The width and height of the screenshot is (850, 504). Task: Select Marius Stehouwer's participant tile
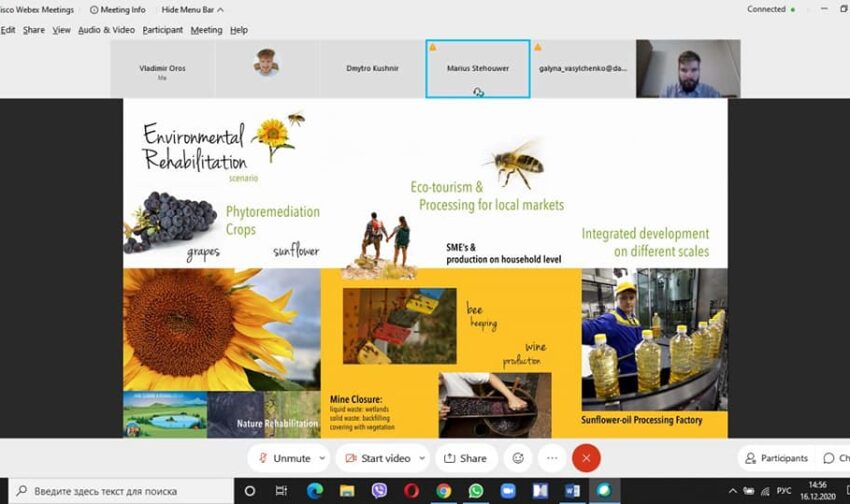point(477,69)
